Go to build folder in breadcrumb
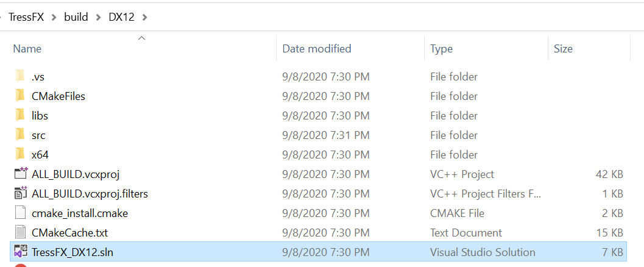The width and height of the screenshot is (644, 267). (77, 17)
